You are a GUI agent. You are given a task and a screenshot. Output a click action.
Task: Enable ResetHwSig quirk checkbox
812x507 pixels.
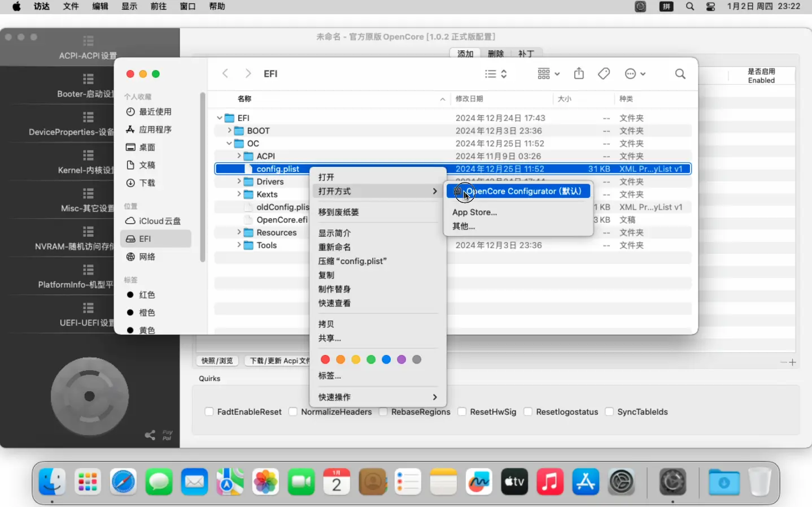click(462, 412)
